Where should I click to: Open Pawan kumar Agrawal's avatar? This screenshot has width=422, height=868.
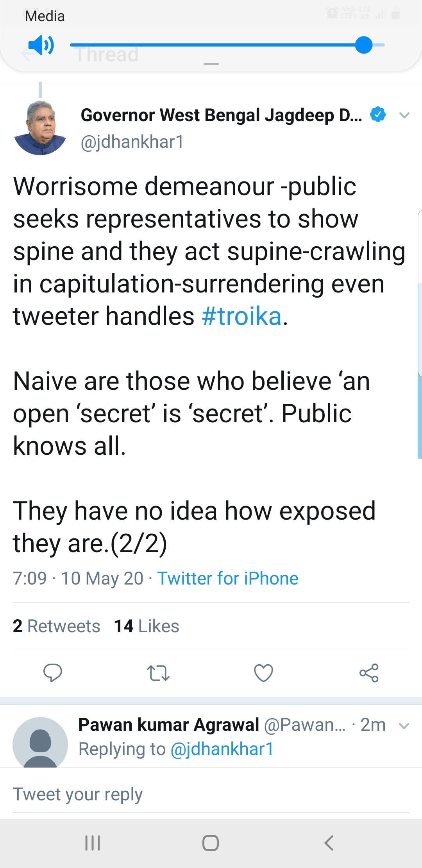pyautogui.click(x=40, y=742)
